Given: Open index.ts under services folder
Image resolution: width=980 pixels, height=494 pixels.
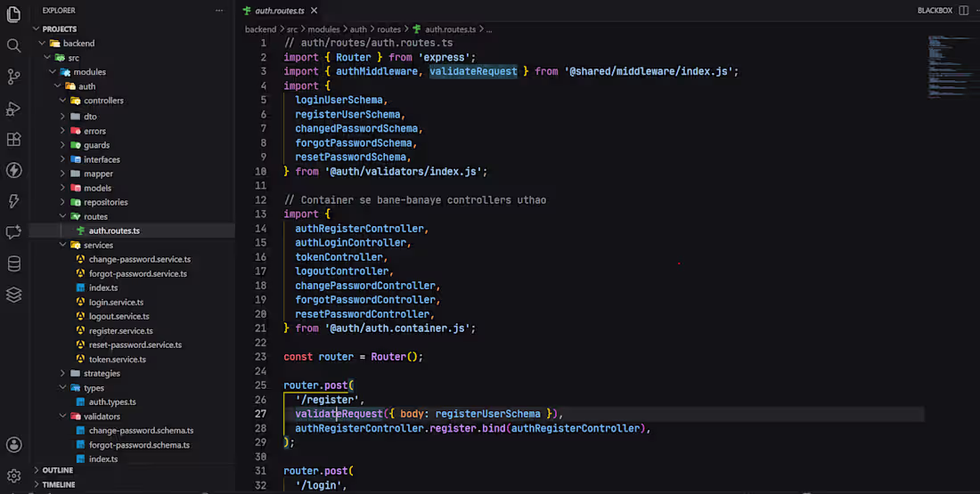Looking at the screenshot, I should [103, 287].
